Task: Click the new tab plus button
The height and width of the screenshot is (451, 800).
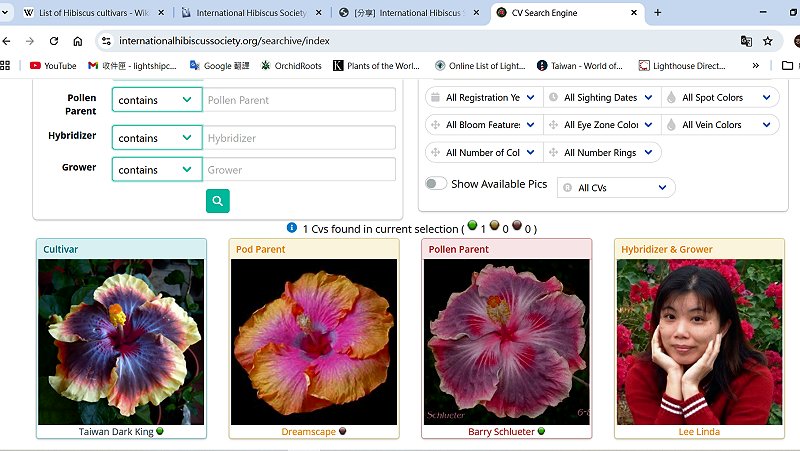Action: [x=657, y=13]
